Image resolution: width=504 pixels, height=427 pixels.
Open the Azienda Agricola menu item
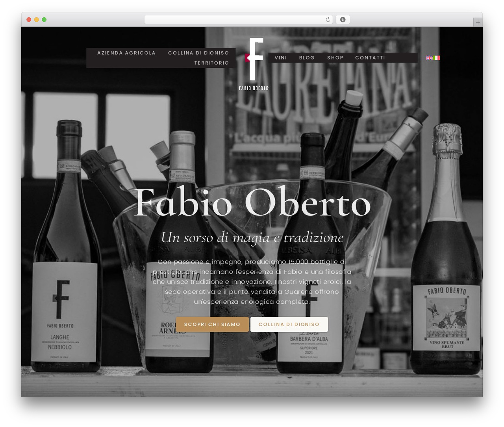tap(126, 53)
